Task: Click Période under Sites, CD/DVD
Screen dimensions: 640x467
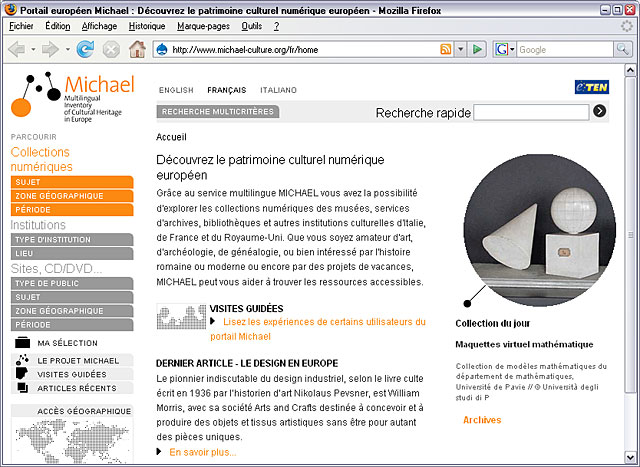Action: click(x=72, y=325)
